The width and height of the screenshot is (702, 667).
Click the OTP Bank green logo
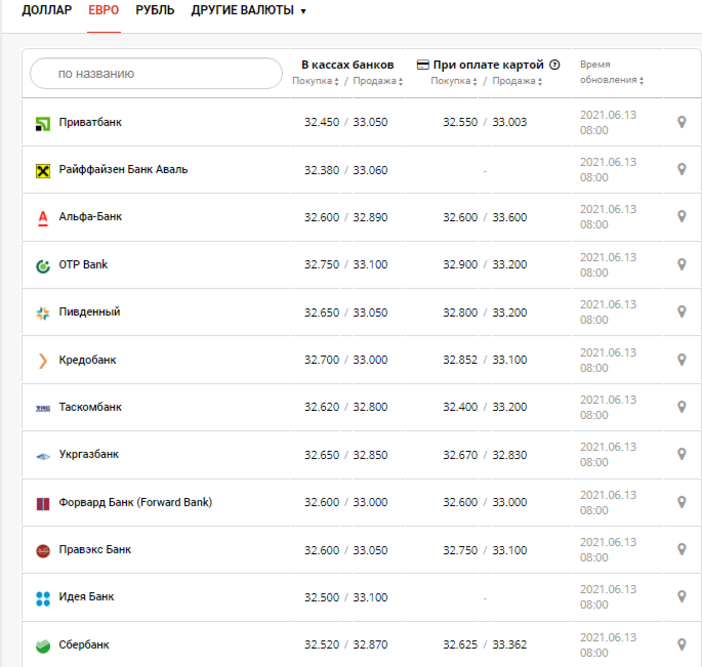pos(43,266)
